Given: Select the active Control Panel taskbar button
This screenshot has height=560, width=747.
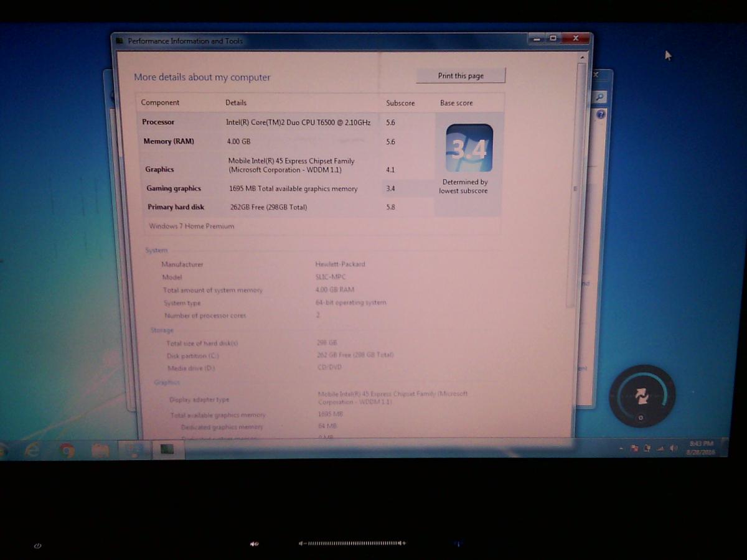Looking at the screenshot, I should tap(134, 449).
